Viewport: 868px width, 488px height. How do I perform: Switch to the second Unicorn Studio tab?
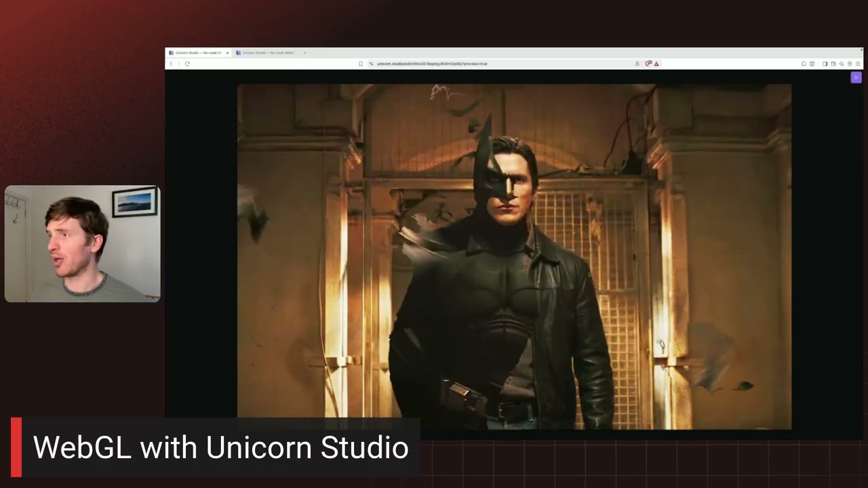point(267,53)
